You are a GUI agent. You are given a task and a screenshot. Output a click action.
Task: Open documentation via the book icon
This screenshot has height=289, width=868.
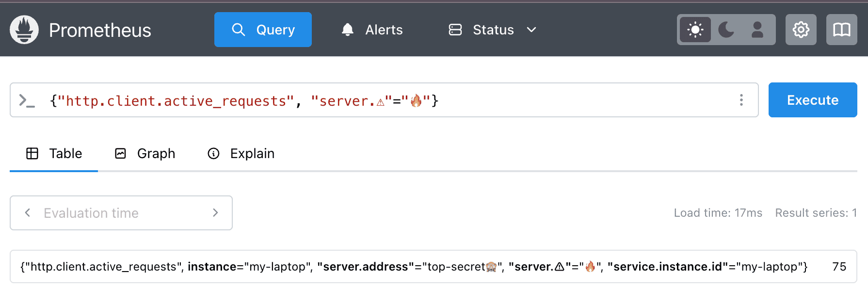(841, 30)
